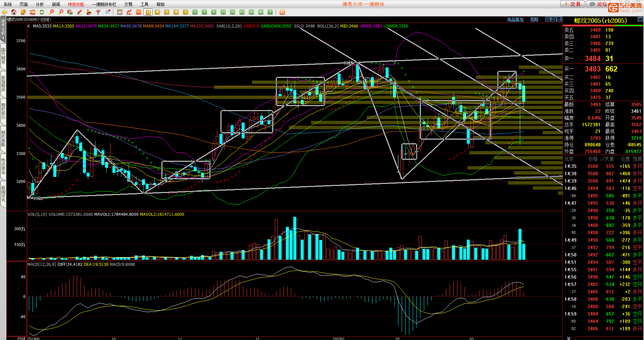Click the home icon in toolbar
Viewport: 644px width, 340px height.
pyautogui.click(x=14, y=12)
